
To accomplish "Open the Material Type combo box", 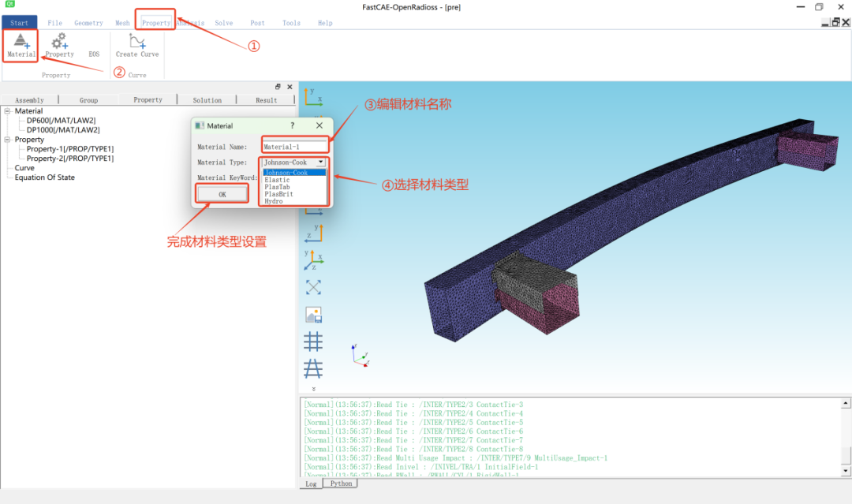I will [x=294, y=162].
